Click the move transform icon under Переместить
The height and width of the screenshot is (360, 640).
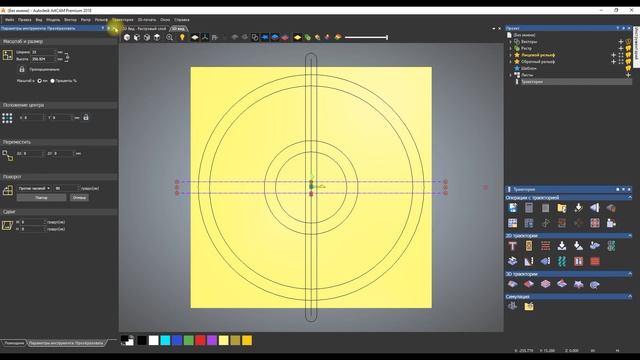click(x=7, y=155)
